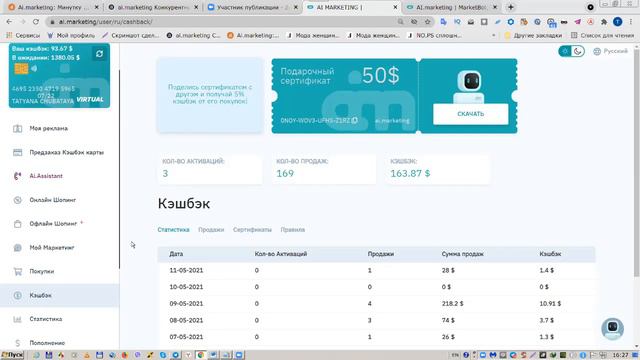Image resolution: width=640 pixels, height=360 pixels.
Task: Click the page vertical scrollbar
Action: tap(636, 163)
